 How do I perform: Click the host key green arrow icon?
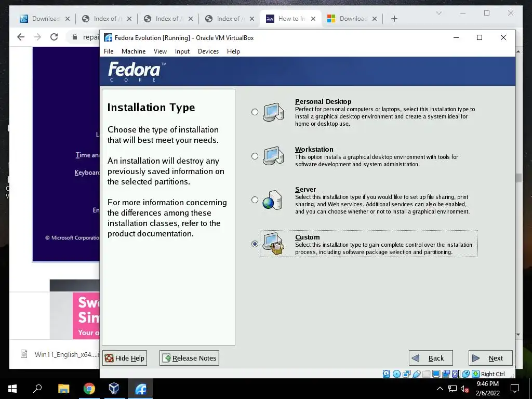476,374
